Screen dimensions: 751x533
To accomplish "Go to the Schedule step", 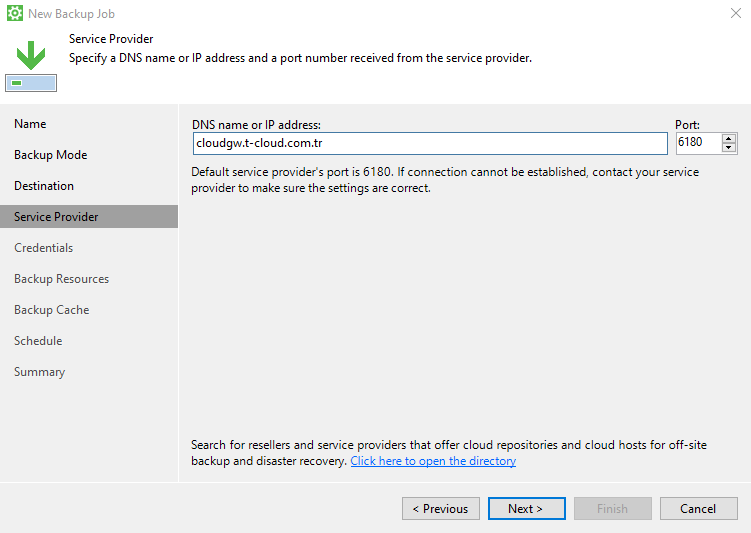I will 38,341.
